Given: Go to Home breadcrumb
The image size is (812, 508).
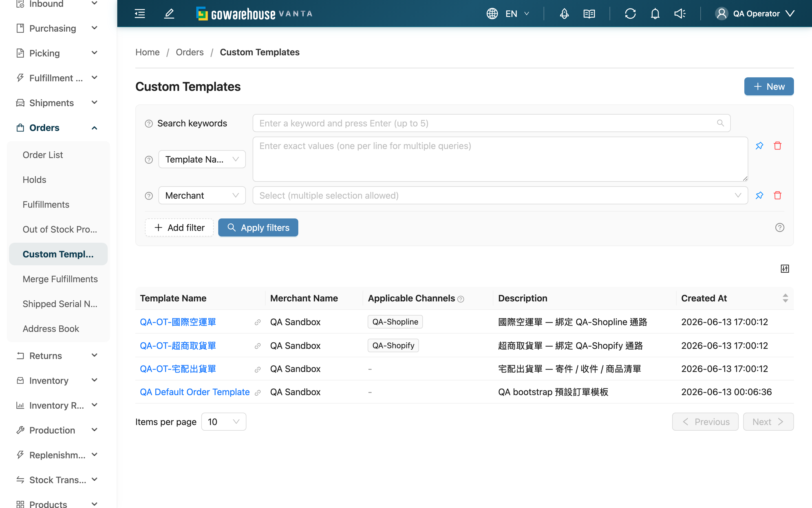Looking at the screenshot, I should (x=147, y=52).
